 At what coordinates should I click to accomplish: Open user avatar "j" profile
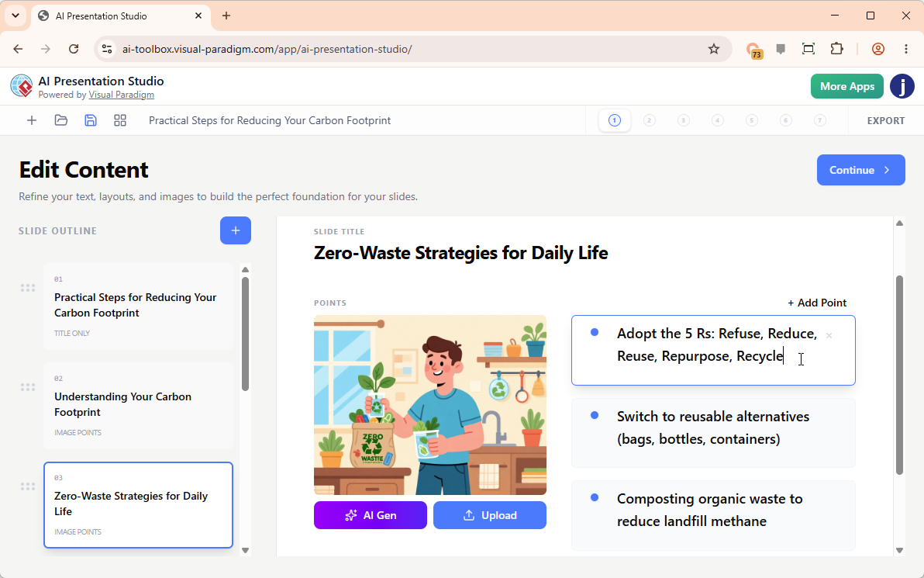902,86
